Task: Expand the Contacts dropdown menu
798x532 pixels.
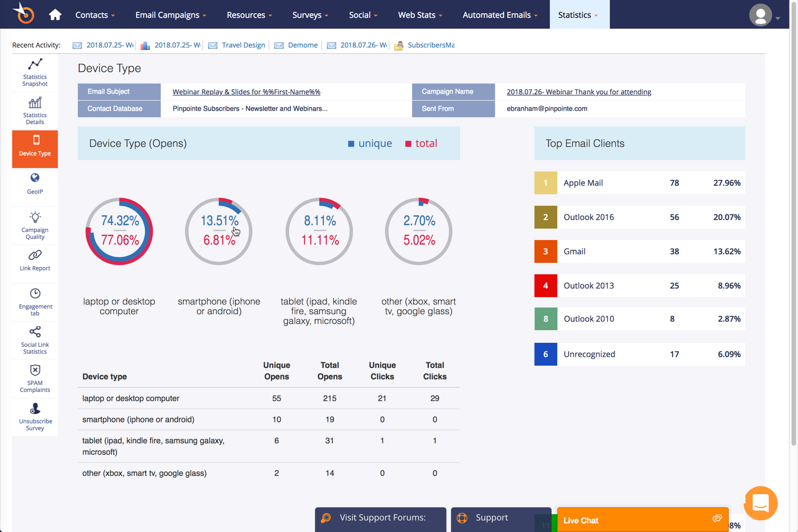Action: pos(95,15)
